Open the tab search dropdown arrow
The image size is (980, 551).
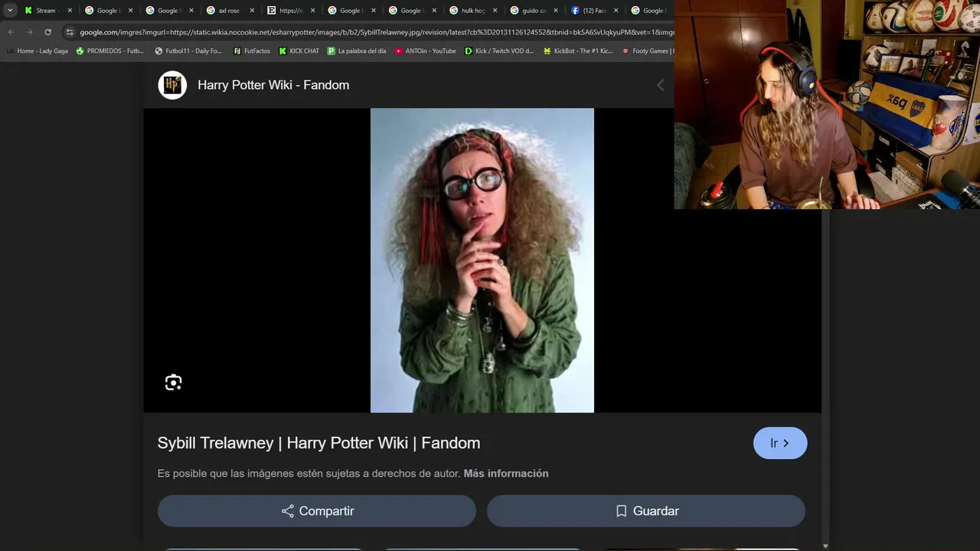pos(10,11)
